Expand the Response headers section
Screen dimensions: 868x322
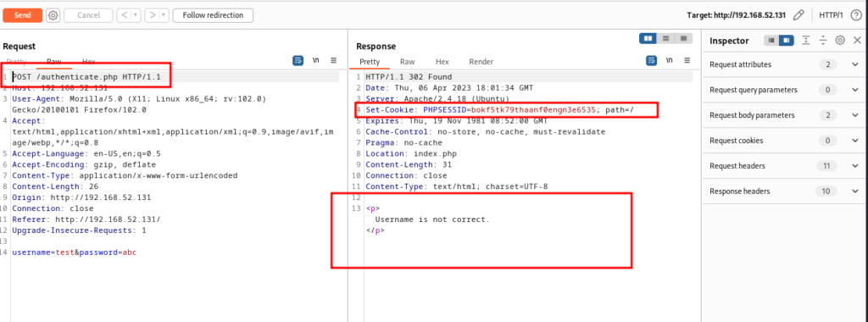[x=782, y=192]
